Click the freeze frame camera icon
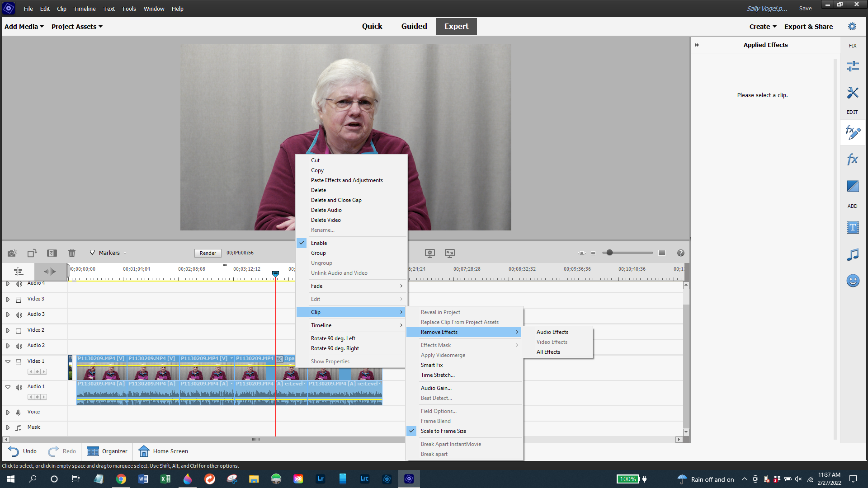 12,253
